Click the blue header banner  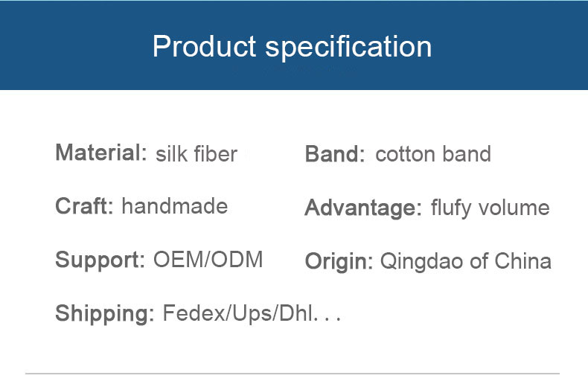(294, 45)
